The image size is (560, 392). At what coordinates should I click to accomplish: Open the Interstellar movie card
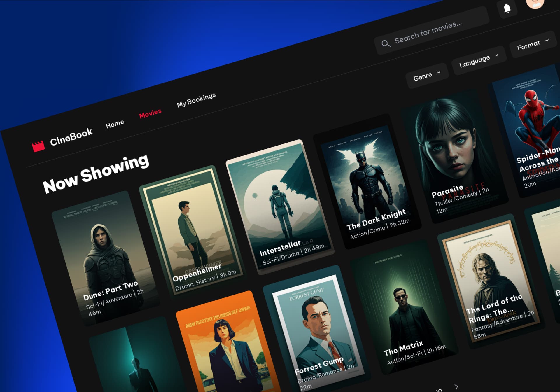280,207
